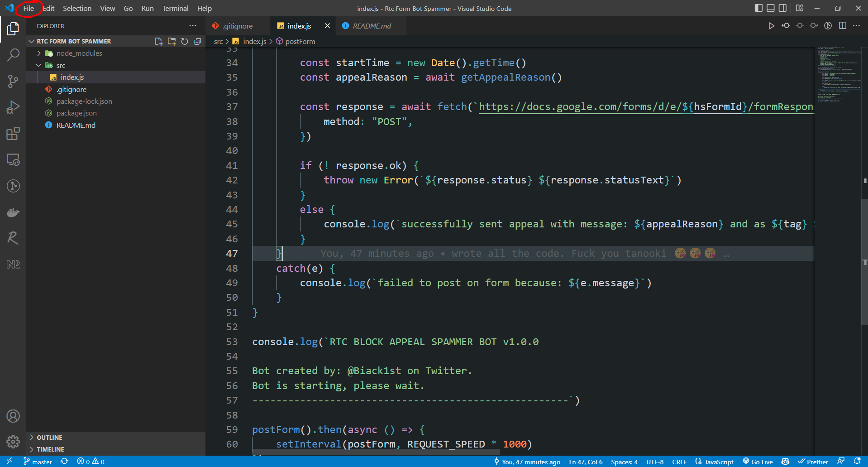Open the Source Control view
868x467 pixels.
pos(13,81)
